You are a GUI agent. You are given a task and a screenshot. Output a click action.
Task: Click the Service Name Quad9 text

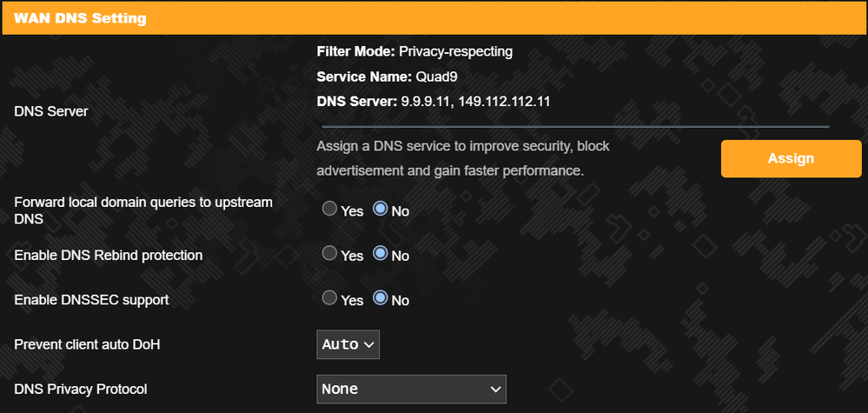coord(388,77)
